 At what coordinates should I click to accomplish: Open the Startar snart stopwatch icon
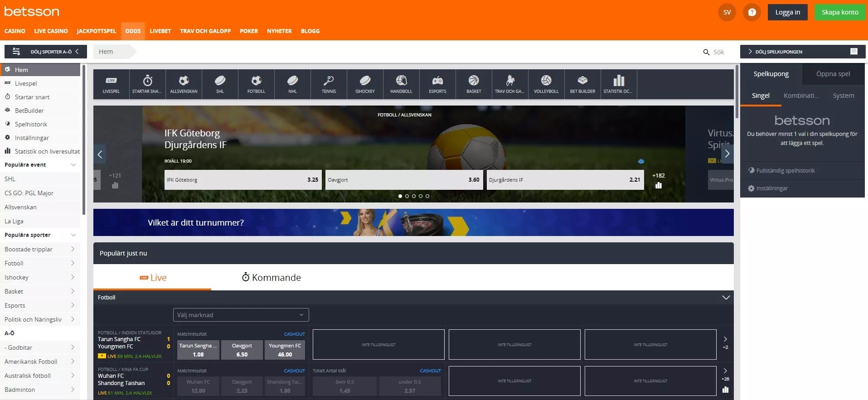point(147,84)
